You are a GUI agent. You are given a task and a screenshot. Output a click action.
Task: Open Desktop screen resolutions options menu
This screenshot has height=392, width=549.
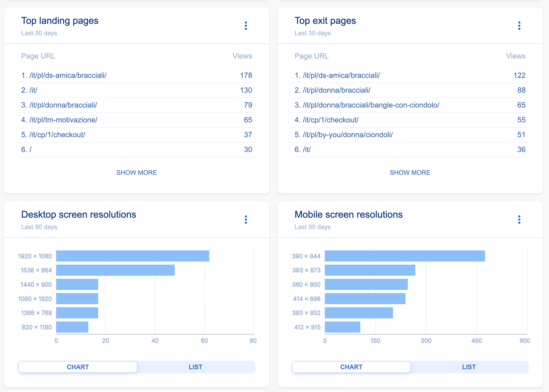(246, 220)
